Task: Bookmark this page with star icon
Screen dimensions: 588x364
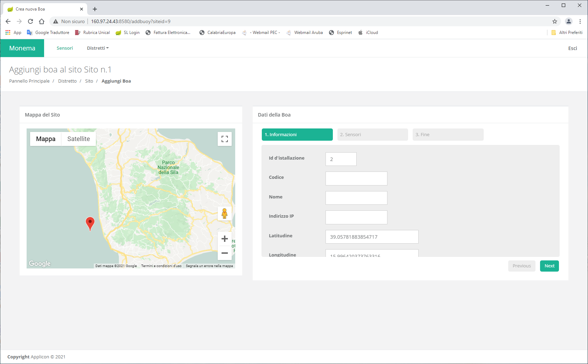Action: tap(555, 21)
